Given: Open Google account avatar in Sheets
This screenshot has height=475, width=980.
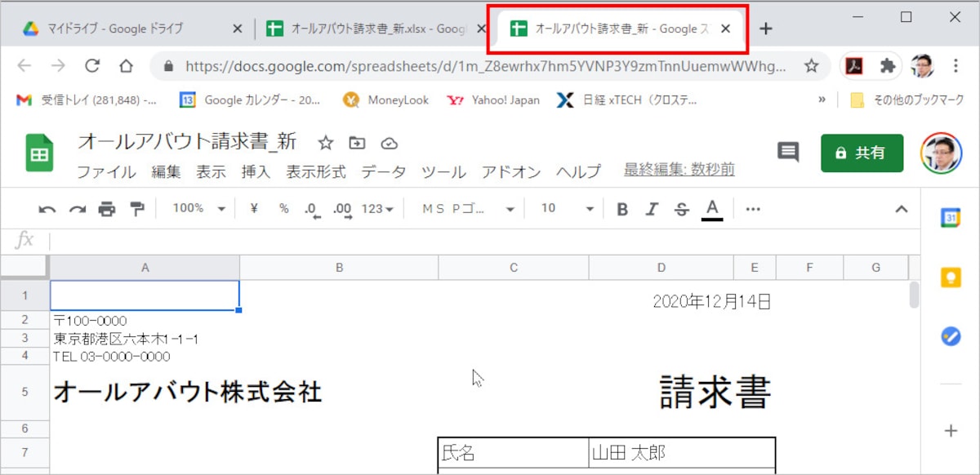Looking at the screenshot, I should (942, 153).
